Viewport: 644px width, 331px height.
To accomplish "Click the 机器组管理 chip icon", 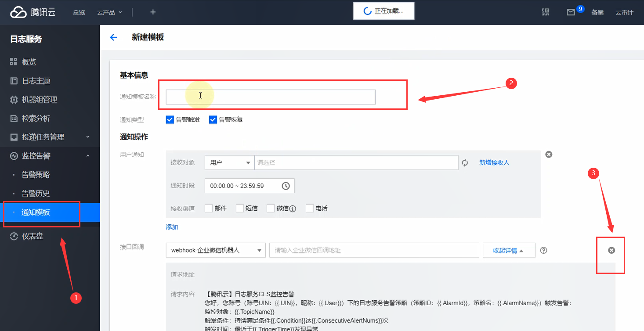I will pyautogui.click(x=14, y=100).
